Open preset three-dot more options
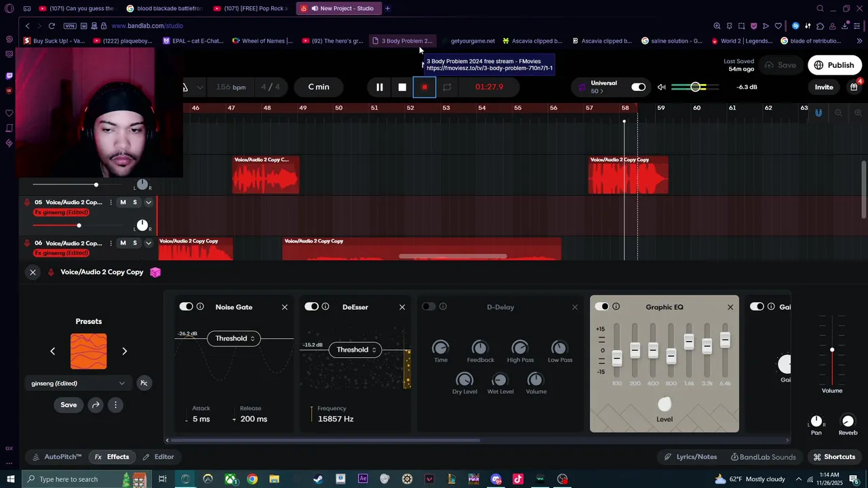 (115, 405)
